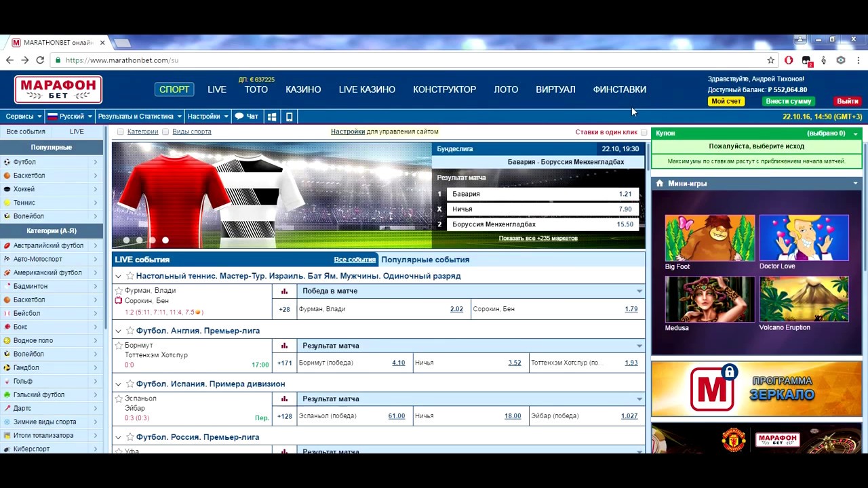This screenshot has width=868, height=488.
Task: Click Выйти logout button
Action: click(847, 101)
